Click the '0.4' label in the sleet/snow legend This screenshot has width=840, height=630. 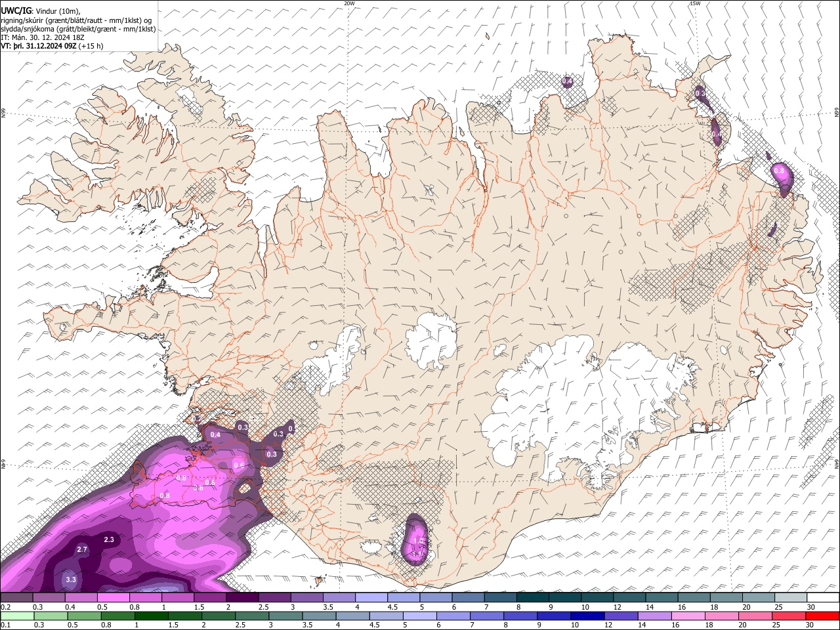(x=70, y=607)
